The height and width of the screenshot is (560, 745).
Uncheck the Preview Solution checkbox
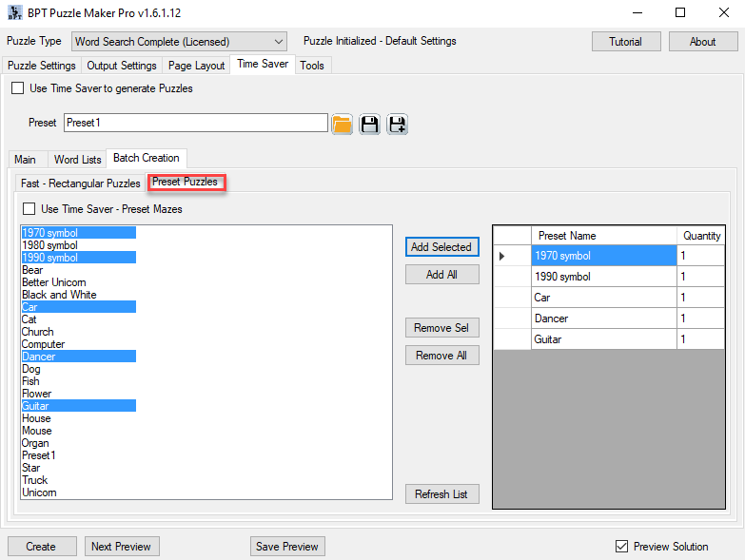622,547
